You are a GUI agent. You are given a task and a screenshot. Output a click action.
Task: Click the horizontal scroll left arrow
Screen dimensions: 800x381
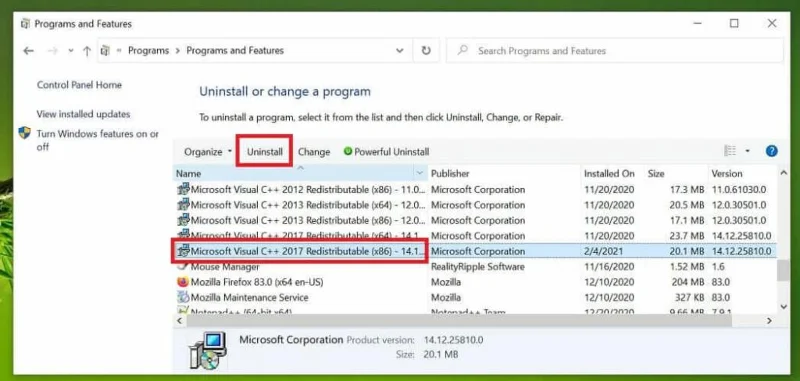point(180,320)
